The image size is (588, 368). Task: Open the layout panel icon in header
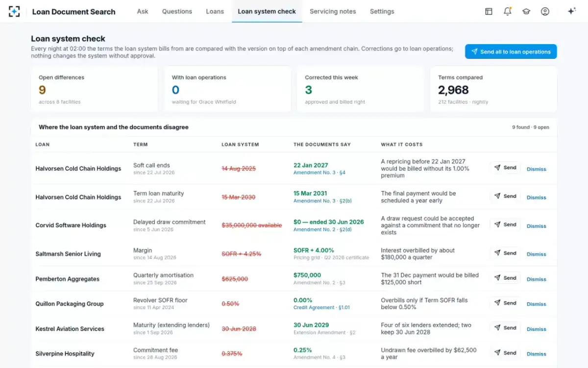point(489,11)
